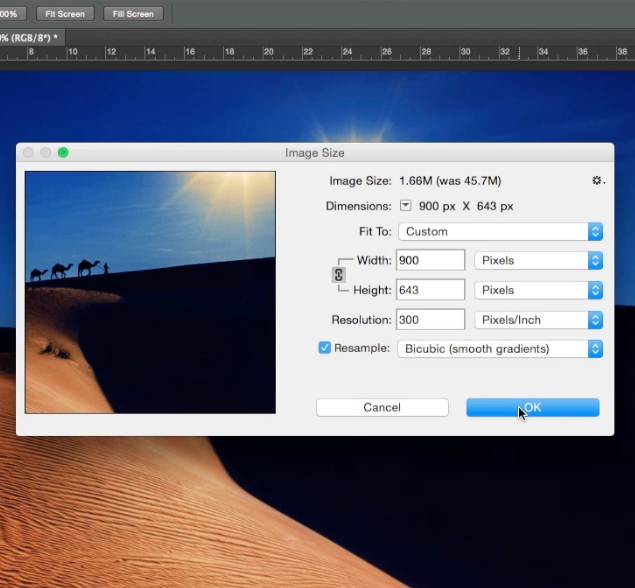Image resolution: width=635 pixels, height=588 pixels.
Task: Click the Height input field
Action: coord(431,290)
